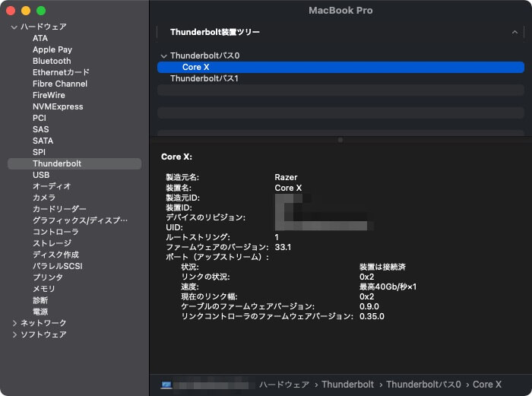Click Thunderbolt in the path bar
This screenshot has height=396, width=532.
click(x=347, y=385)
